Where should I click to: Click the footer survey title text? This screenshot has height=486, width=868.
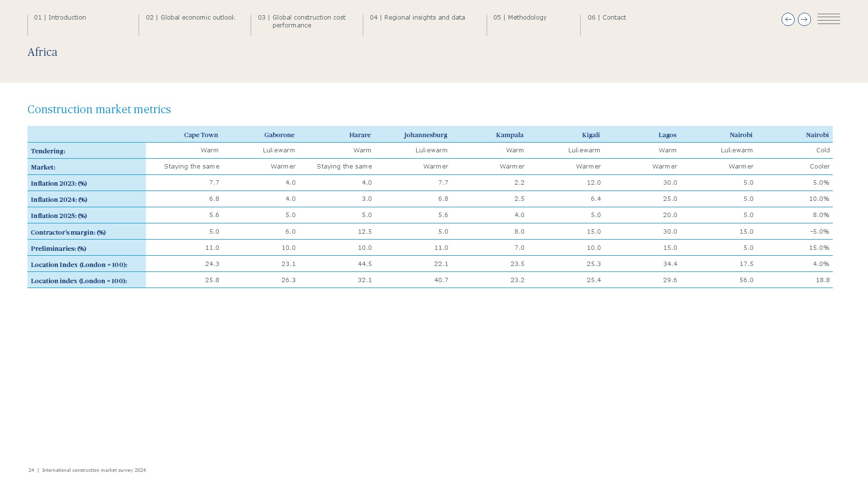(x=94, y=470)
